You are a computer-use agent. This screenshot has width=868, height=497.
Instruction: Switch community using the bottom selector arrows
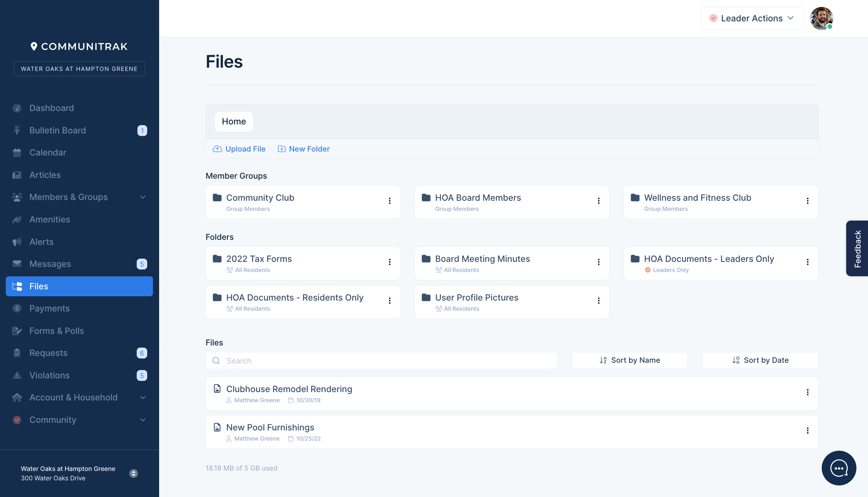(133, 473)
